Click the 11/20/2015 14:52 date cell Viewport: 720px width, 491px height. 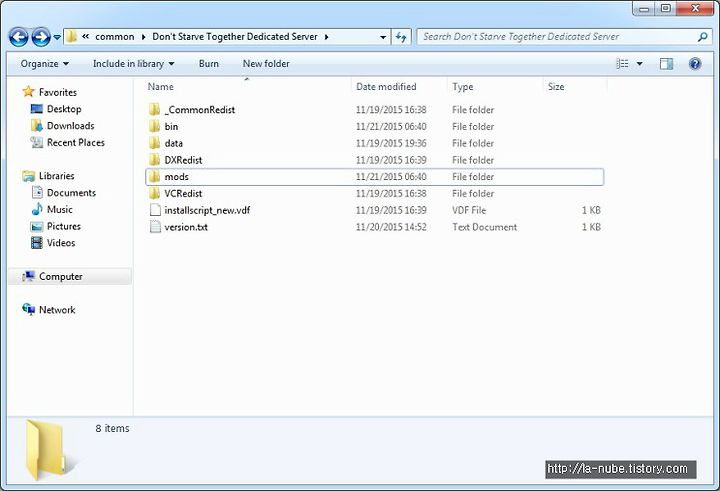(391, 227)
